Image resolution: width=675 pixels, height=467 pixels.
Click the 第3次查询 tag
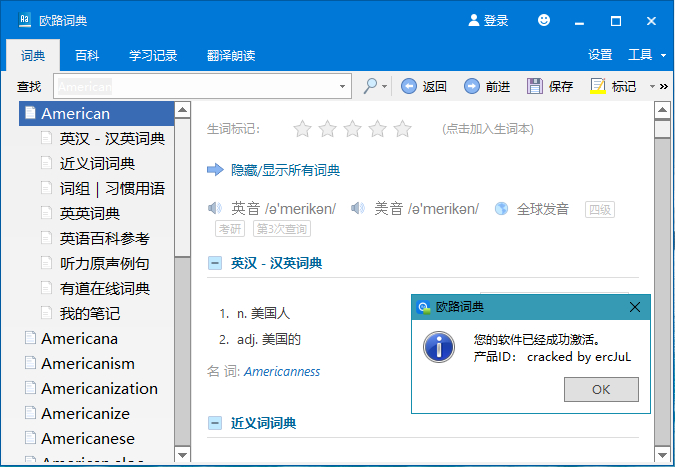[x=282, y=229]
